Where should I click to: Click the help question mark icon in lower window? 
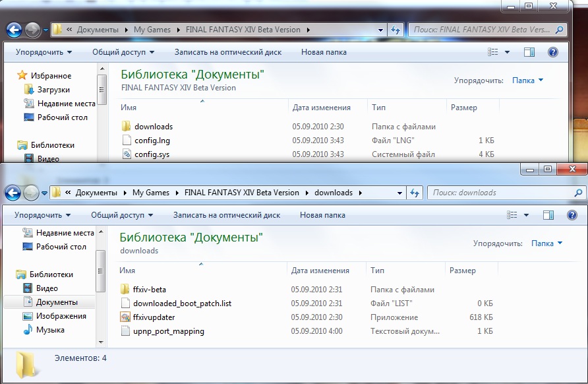(572, 215)
